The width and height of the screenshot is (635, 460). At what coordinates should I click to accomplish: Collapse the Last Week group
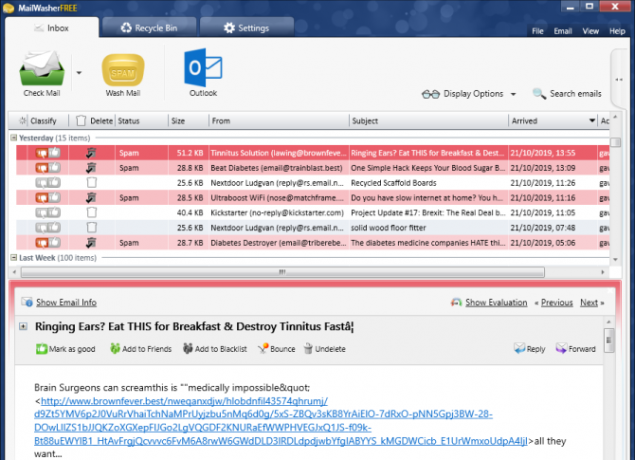[x=13, y=258]
